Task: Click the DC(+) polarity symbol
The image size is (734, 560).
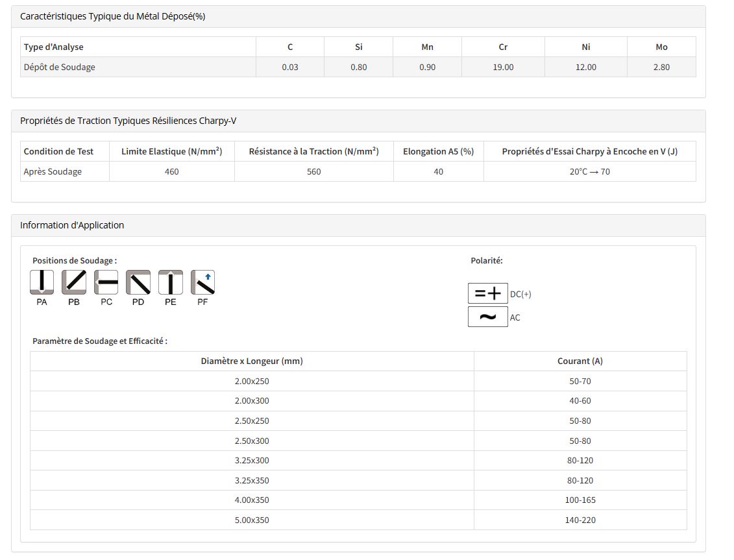Action: coord(487,293)
